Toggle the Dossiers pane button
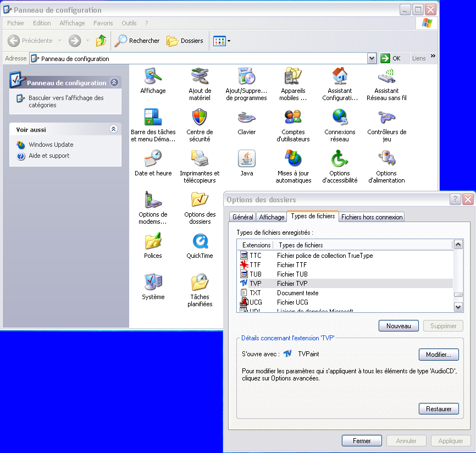This screenshot has height=453, width=476. tap(185, 41)
